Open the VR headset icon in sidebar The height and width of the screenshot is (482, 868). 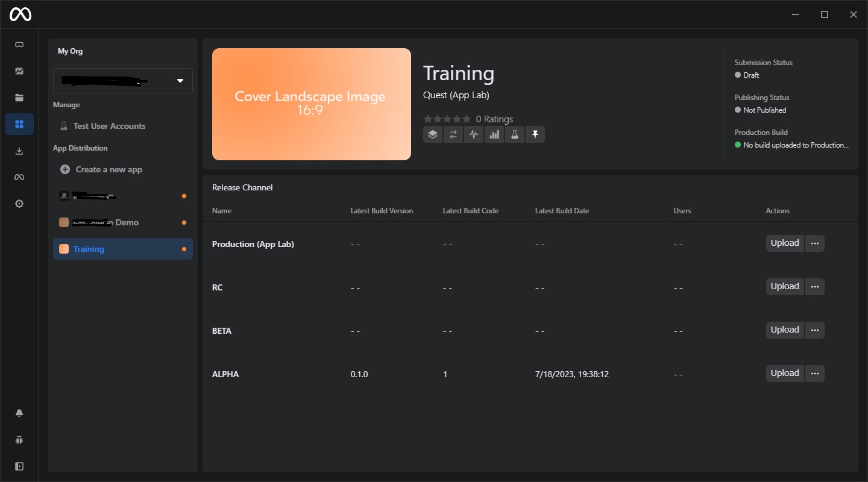pyautogui.click(x=19, y=45)
